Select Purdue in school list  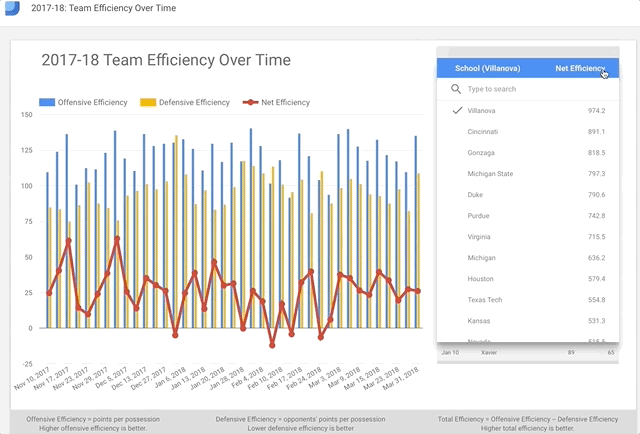pyautogui.click(x=528, y=216)
